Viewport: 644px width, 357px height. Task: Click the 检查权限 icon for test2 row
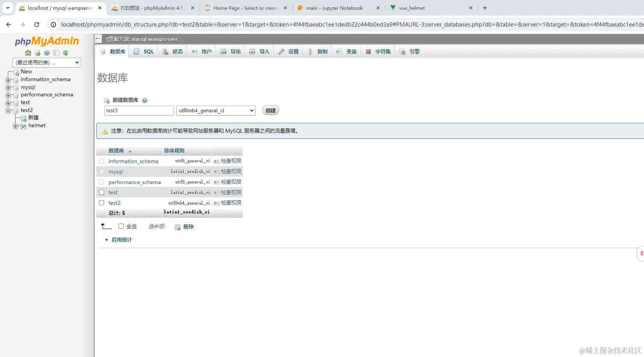click(x=216, y=203)
